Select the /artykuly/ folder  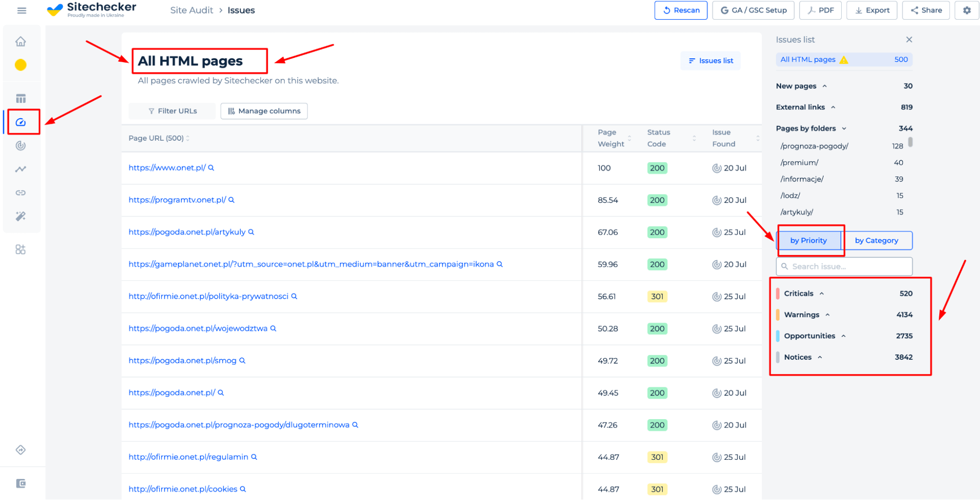(797, 212)
